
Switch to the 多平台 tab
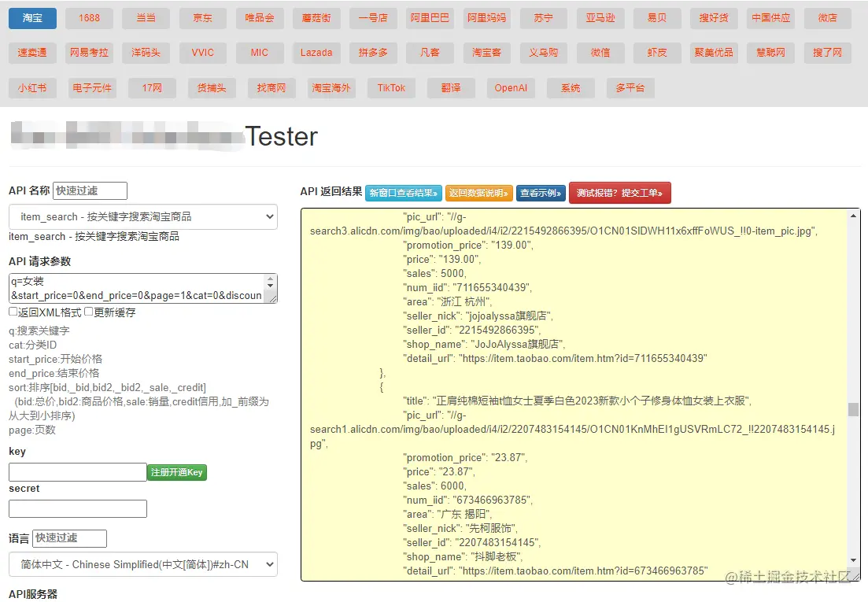coord(630,88)
